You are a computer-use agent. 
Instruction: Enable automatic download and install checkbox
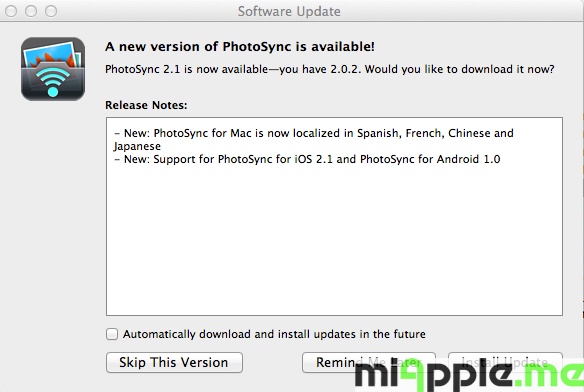112,334
